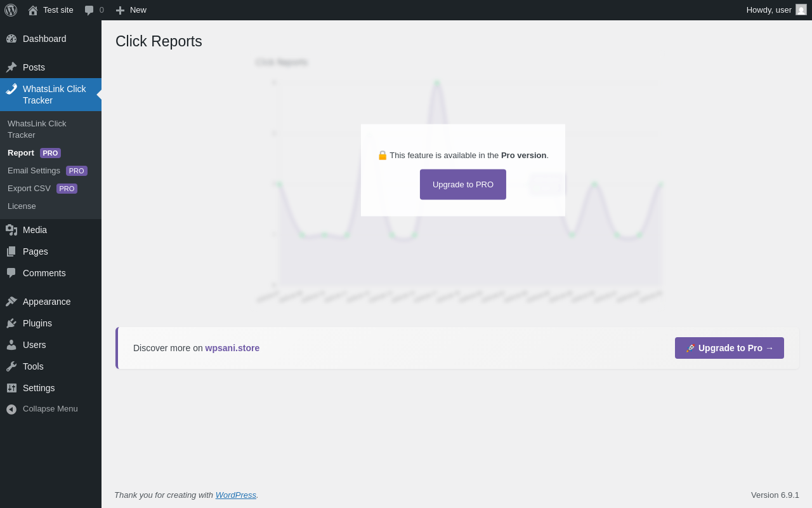Click the Version 6.9.1 footer text
This screenshot has width=812, height=508.
pos(775,495)
